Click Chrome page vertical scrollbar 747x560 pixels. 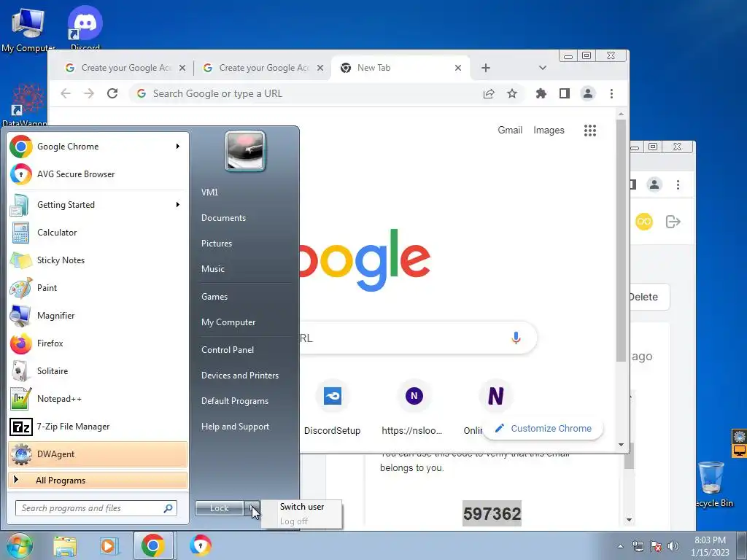click(x=621, y=241)
